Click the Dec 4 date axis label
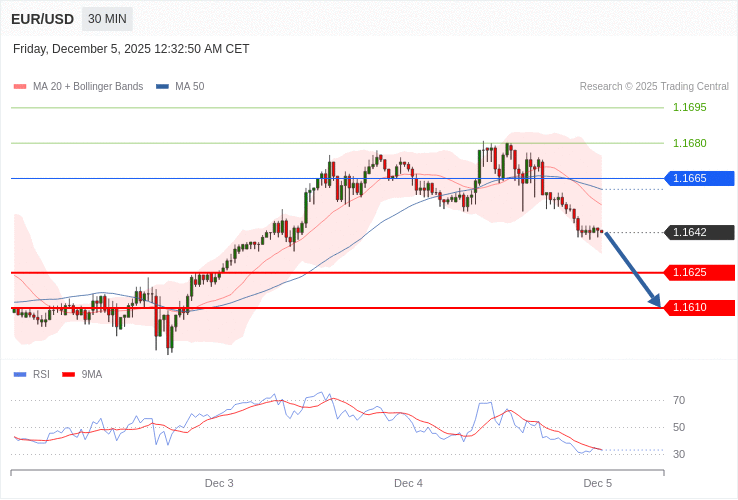This screenshot has width=738, height=500. tap(408, 483)
